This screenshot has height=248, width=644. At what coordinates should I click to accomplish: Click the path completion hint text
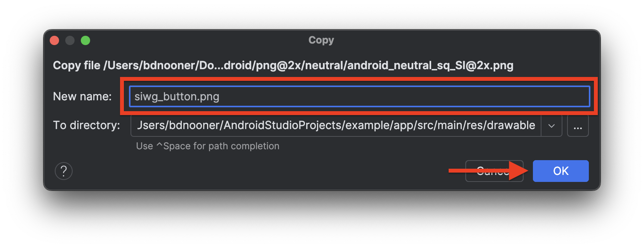tap(207, 146)
